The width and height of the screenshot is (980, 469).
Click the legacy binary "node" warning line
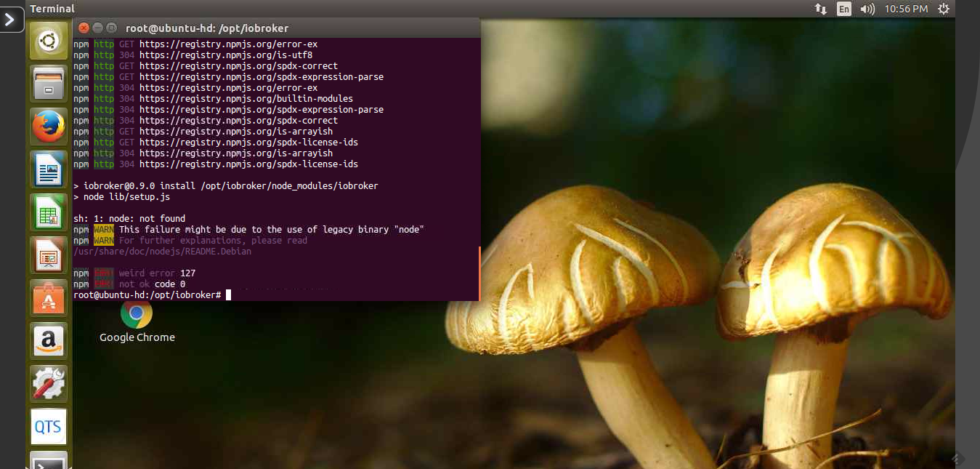tap(249, 230)
